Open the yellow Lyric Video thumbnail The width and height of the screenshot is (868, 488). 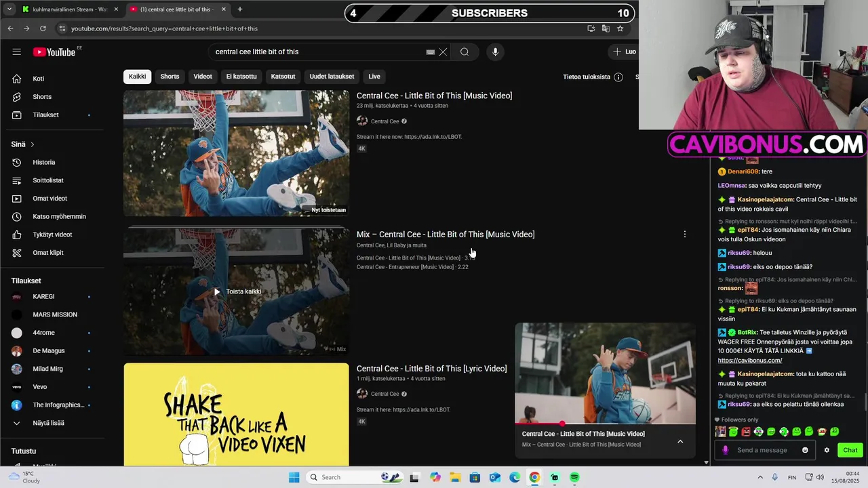tap(236, 415)
